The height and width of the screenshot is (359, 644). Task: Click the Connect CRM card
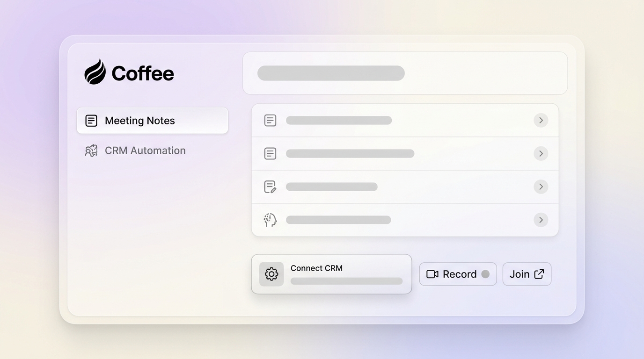pos(331,274)
